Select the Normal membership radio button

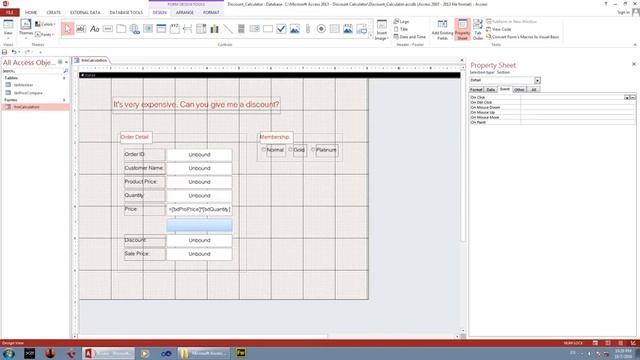[x=264, y=150]
